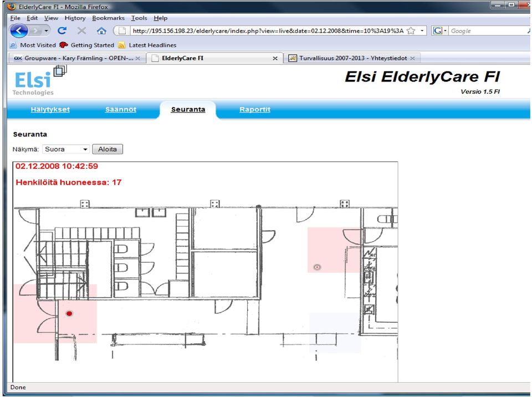
Task: Close the ElderlyCare FI tab
Action: click(275, 58)
